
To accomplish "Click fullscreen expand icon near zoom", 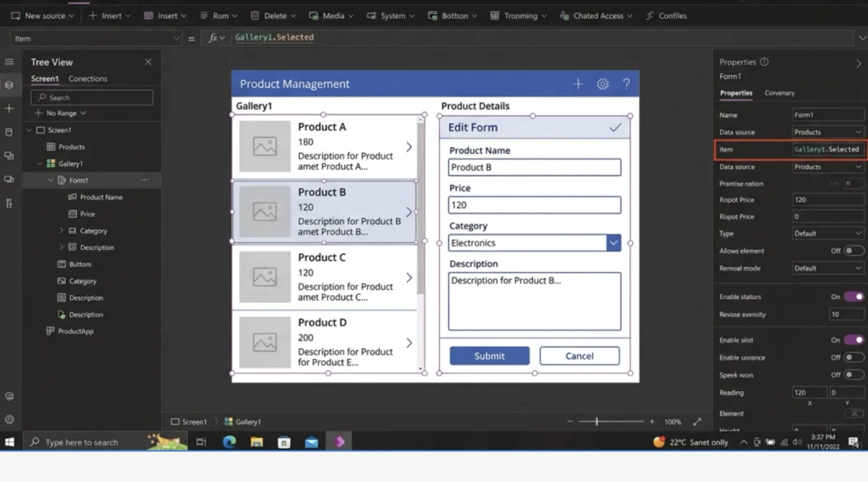I will 697,421.
